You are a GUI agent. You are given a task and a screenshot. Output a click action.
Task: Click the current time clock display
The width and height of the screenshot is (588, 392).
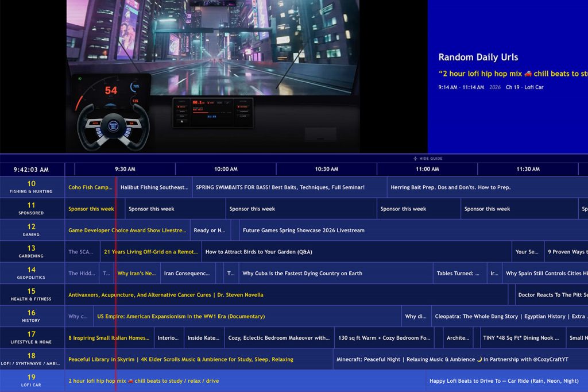click(x=32, y=170)
